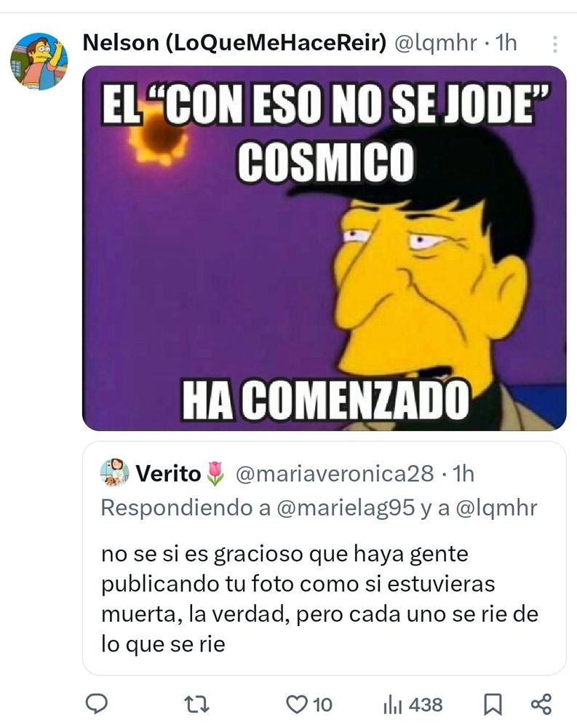This screenshot has width=577, height=728.
Task: Open quoted tweet text about foto
Action: pos(319,599)
